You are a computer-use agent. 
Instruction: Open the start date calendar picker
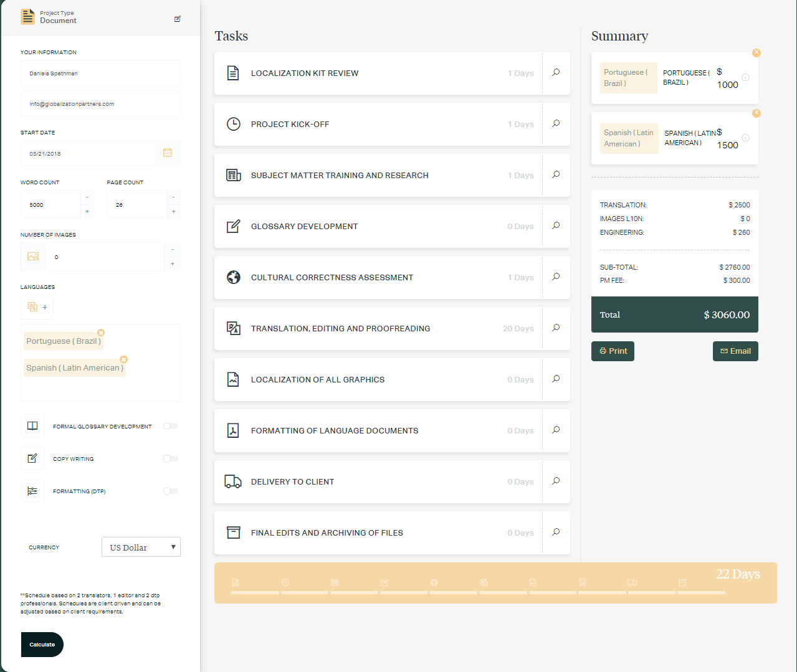point(168,153)
